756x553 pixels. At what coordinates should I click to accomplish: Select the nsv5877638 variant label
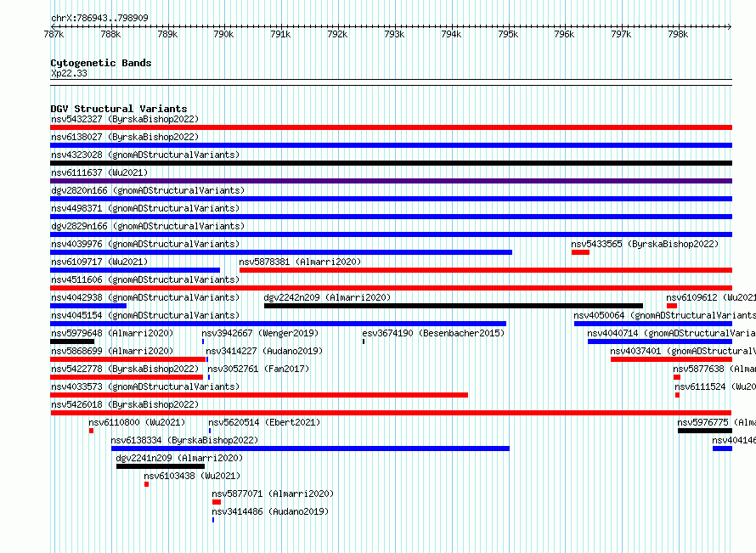[714, 369]
